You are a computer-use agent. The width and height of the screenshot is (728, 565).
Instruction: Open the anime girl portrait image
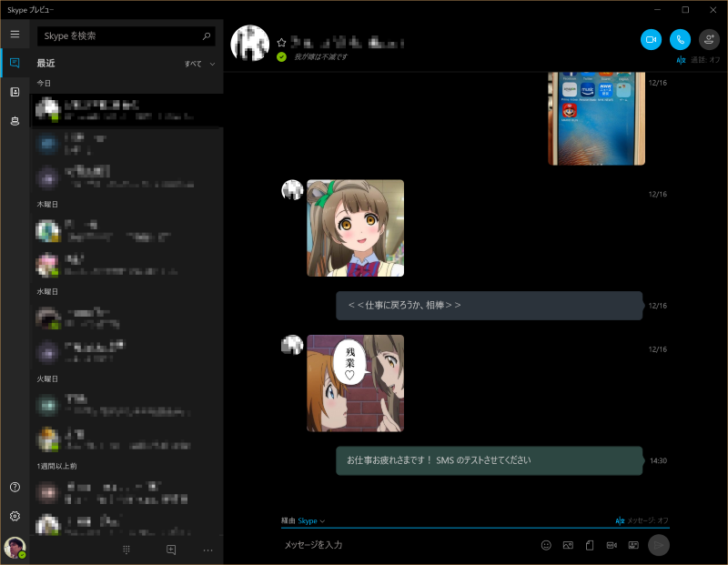pos(355,228)
